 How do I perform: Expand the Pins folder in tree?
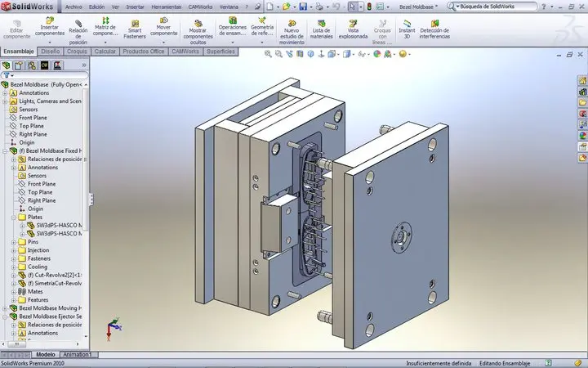tap(13, 242)
